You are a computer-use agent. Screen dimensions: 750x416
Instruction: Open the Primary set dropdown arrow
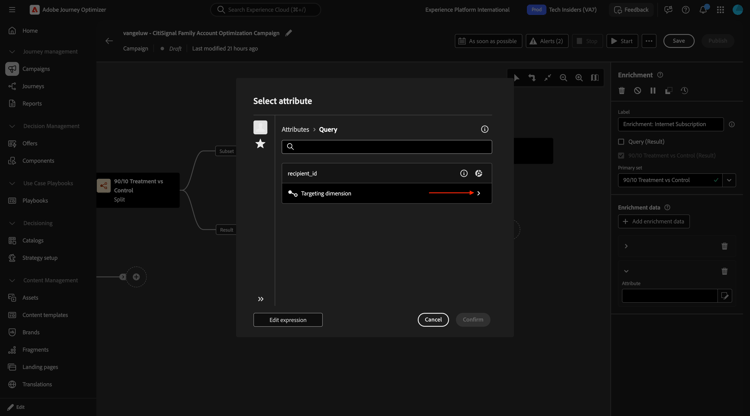point(729,180)
